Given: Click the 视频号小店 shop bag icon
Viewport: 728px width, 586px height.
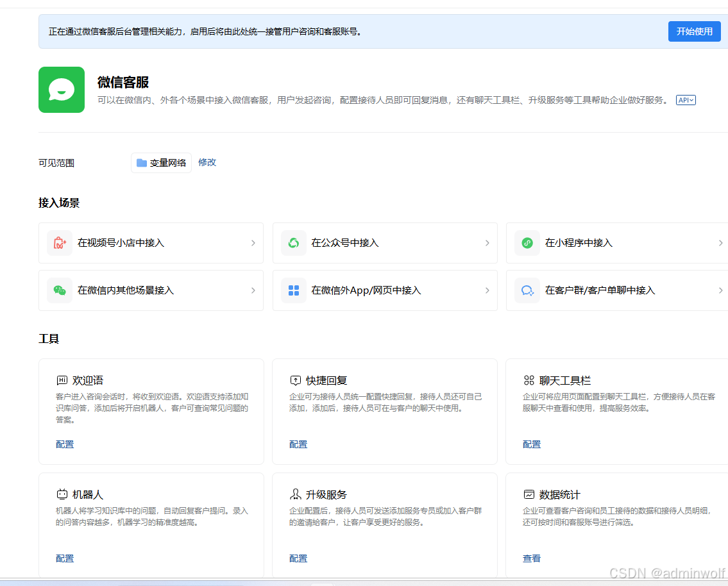Looking at the screenshot, I should coord(60,242).
